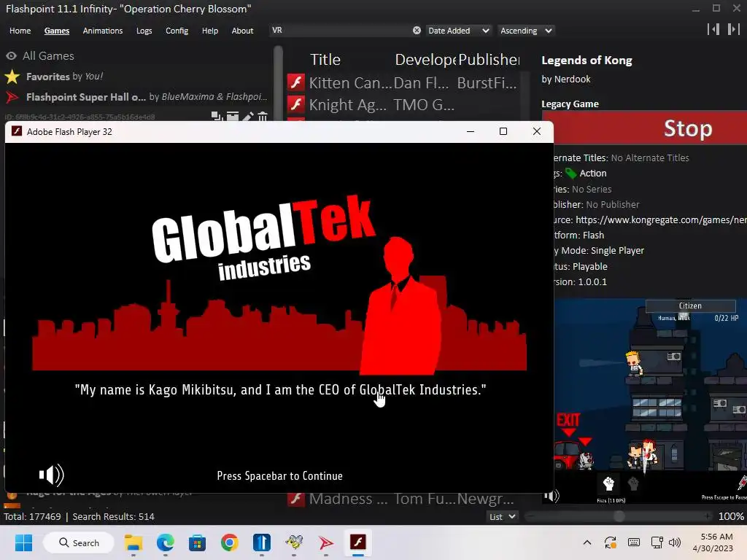Click the system tray volume icon
The height and width of the screenshot is (560, 747).
tap(675, 542)
